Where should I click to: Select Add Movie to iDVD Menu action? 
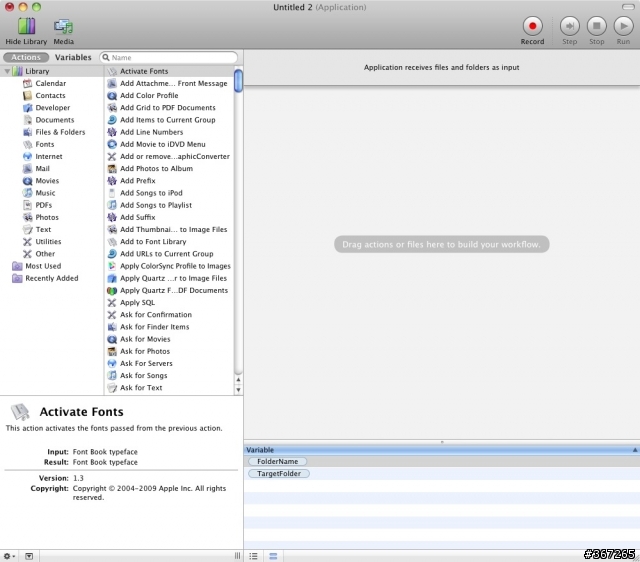point(169,144)
